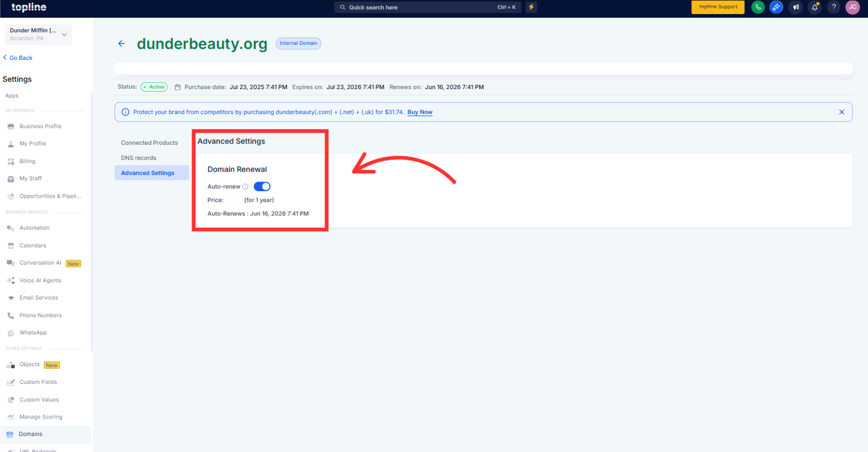Click the Custom Fields icon
Viewport: 868px width, 452px height.
click(11, 382)
